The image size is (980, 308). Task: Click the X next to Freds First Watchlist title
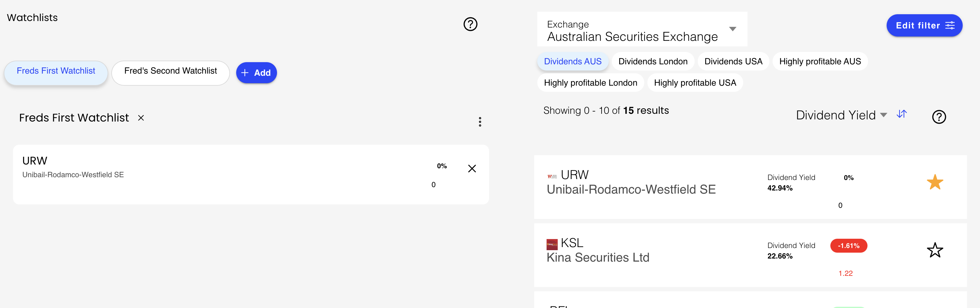coord(141,118)
